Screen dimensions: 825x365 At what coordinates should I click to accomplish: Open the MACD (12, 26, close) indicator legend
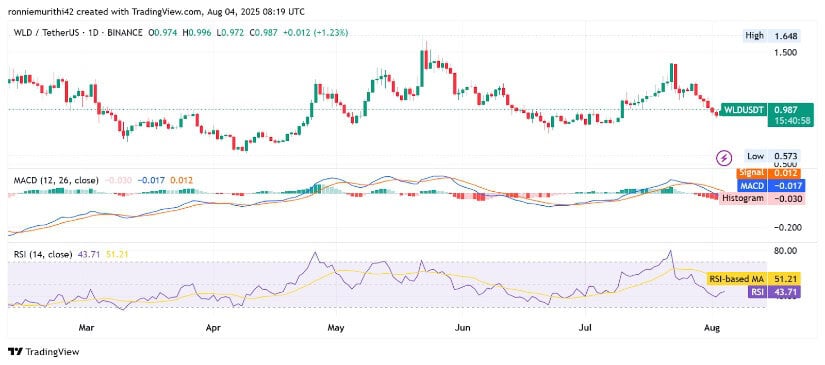pyautogui.click(x=56, y=180)
